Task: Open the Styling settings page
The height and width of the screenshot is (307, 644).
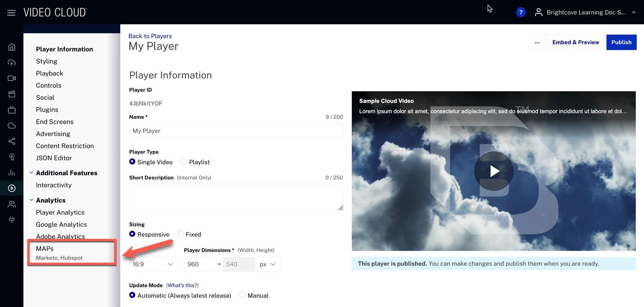Action: [x=47, y=61]
